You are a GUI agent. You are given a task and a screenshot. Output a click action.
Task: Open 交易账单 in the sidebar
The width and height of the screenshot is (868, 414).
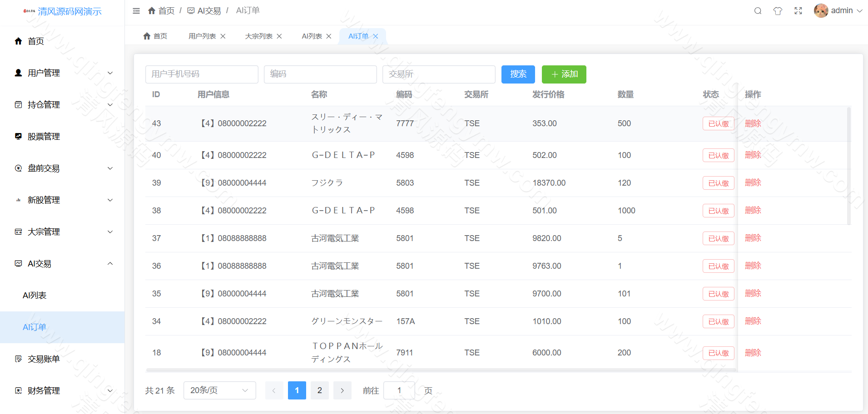click(x=62, y=359)
